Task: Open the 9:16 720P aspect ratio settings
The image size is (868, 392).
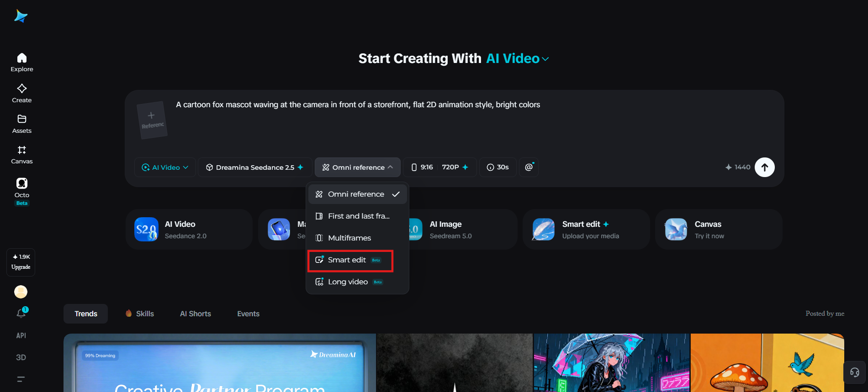Action: (x=440, y=167)
